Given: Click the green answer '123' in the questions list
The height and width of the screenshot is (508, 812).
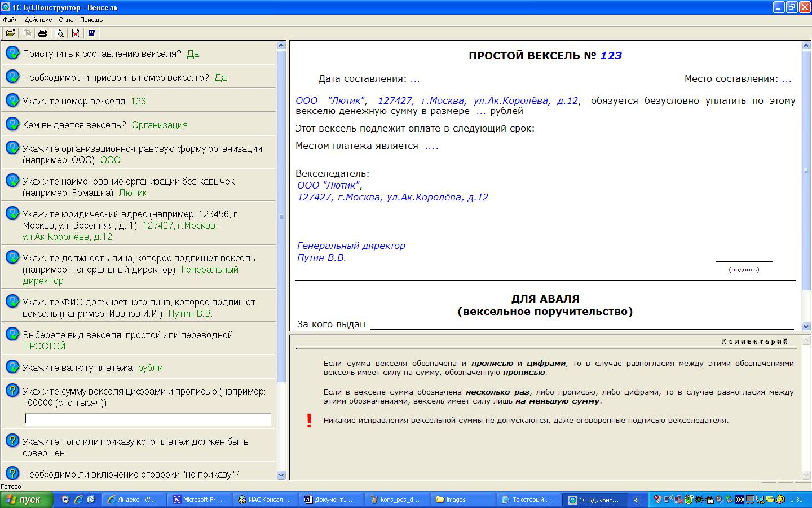Looking at the screenshot, I should [x=138, y=102].
